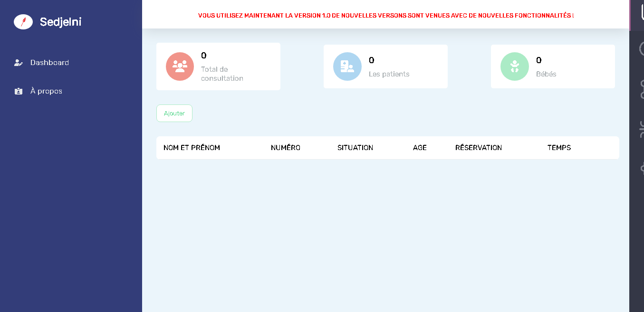Click the red consultation group icon
The width and height of the screenshot is (644, 312).
tap(180, 66)
